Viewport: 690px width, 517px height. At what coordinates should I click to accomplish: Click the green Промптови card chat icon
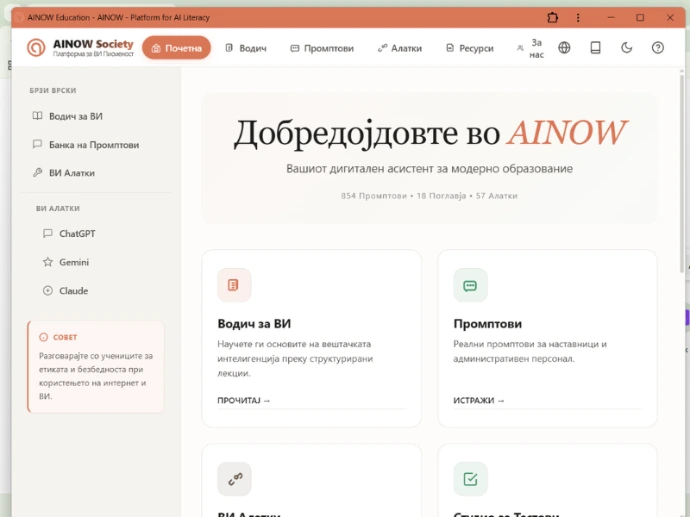470,285
